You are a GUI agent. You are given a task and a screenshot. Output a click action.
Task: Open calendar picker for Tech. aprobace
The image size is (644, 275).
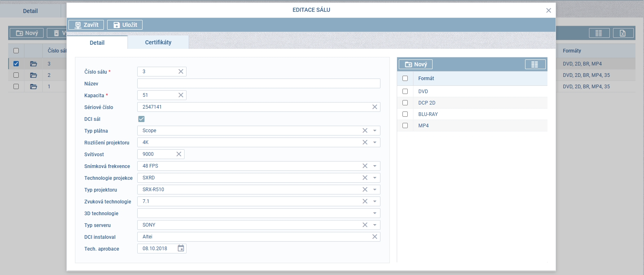click(x=181, y=249)
